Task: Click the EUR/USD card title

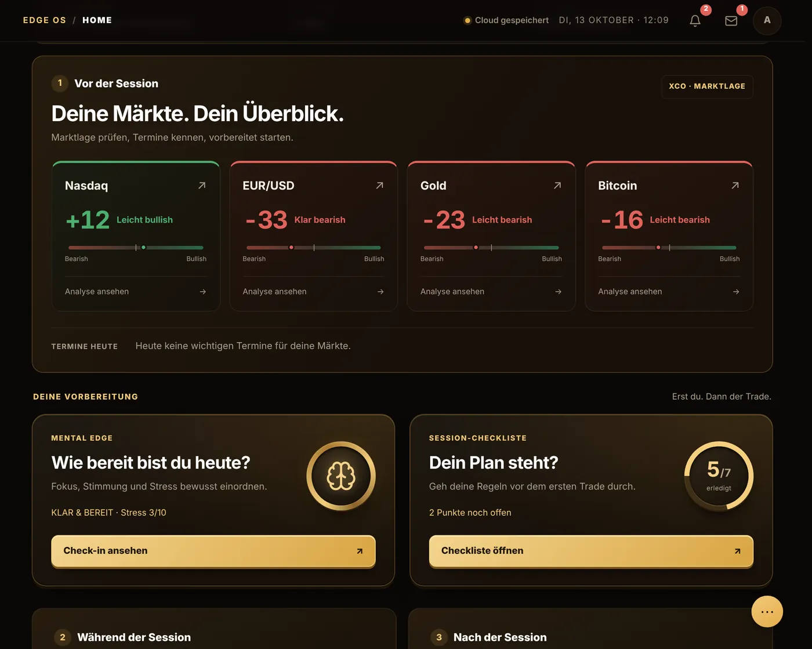Action: click(x=269, y=186)
